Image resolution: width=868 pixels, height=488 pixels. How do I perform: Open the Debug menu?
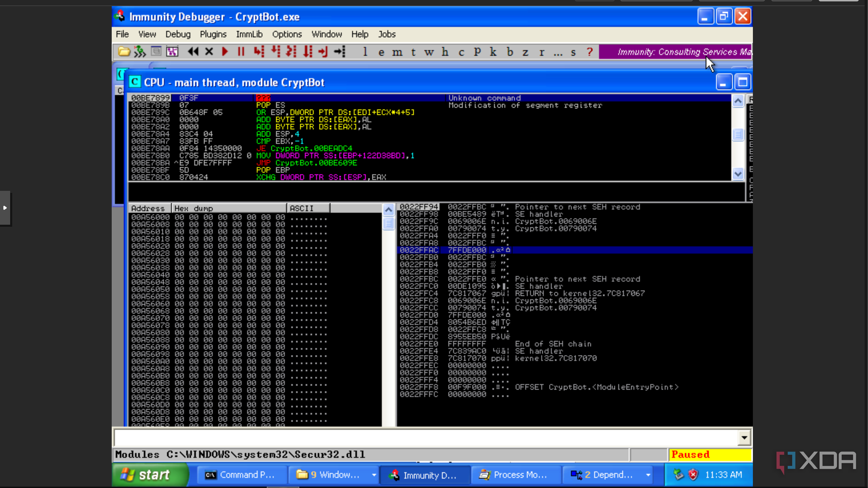(x=178, y=34)
